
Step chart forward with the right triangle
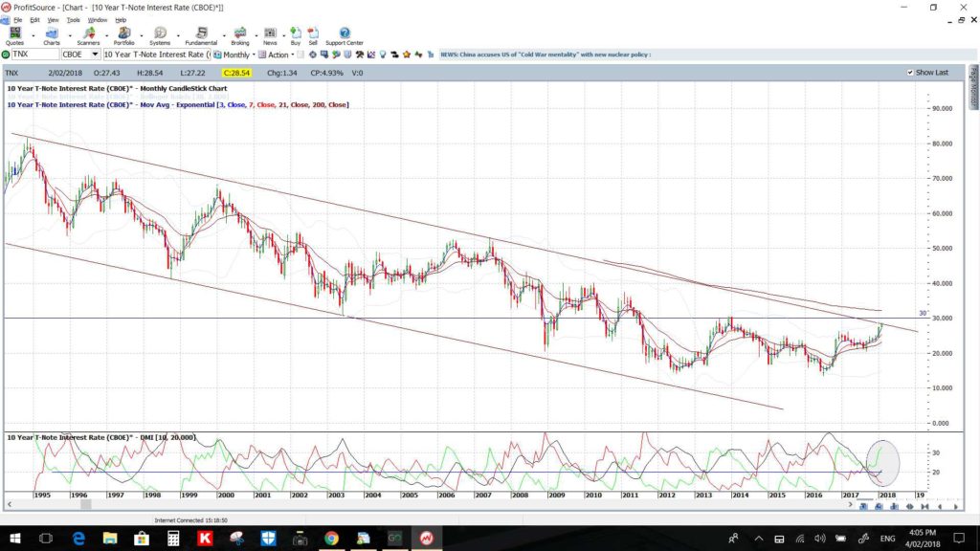[956, 507]
